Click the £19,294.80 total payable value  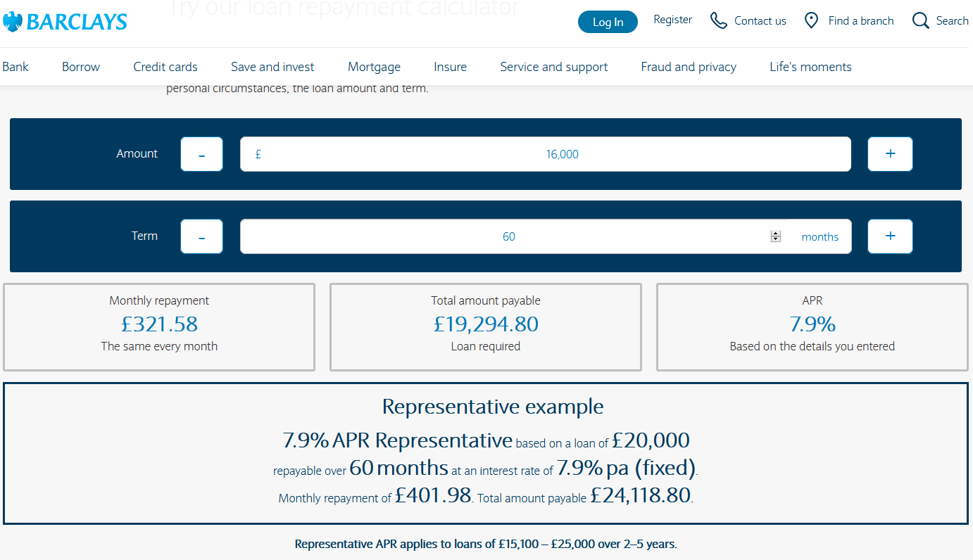click(x=486, y=324)
